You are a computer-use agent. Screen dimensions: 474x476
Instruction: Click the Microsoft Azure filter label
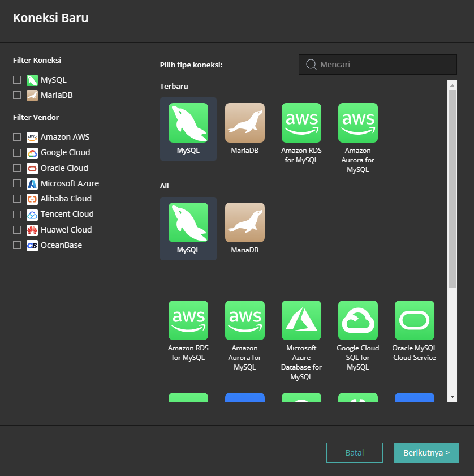(x=70, y=183)
